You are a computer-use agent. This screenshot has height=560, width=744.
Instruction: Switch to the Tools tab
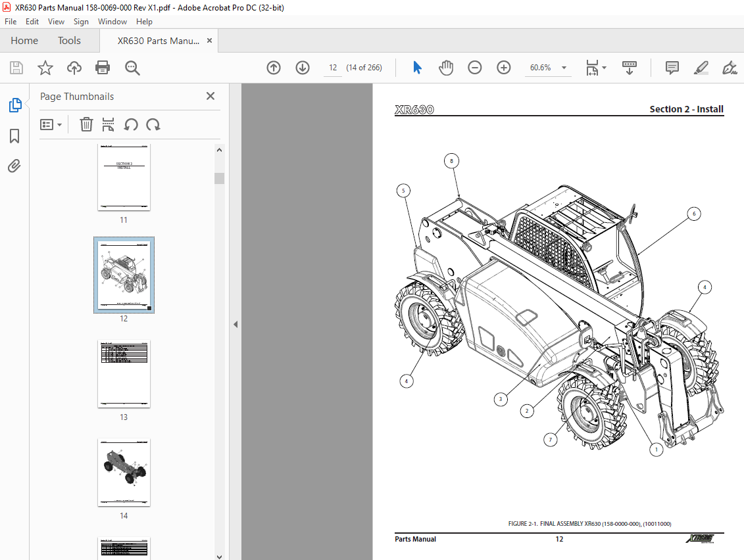click(x=69, y=41)
